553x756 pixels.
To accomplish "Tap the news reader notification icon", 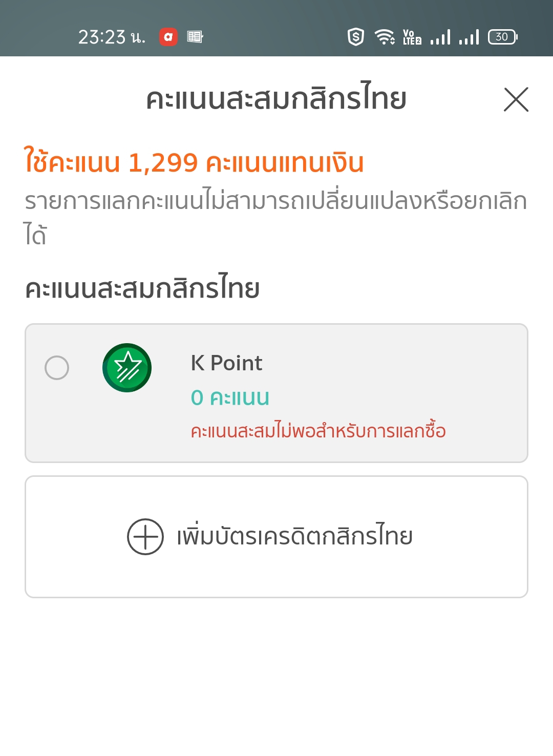I will click(x=195, y=37).
